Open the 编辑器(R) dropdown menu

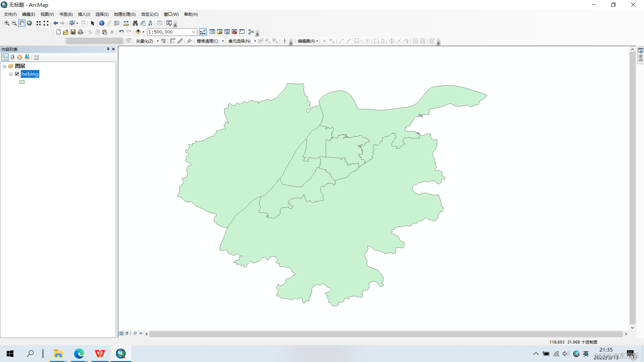(x=308, y=41)
